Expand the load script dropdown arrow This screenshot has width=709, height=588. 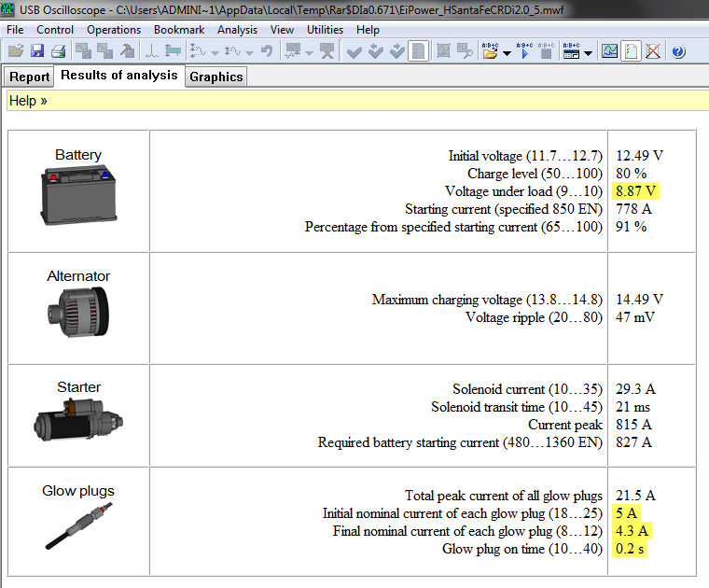click(x=507, y=53)
